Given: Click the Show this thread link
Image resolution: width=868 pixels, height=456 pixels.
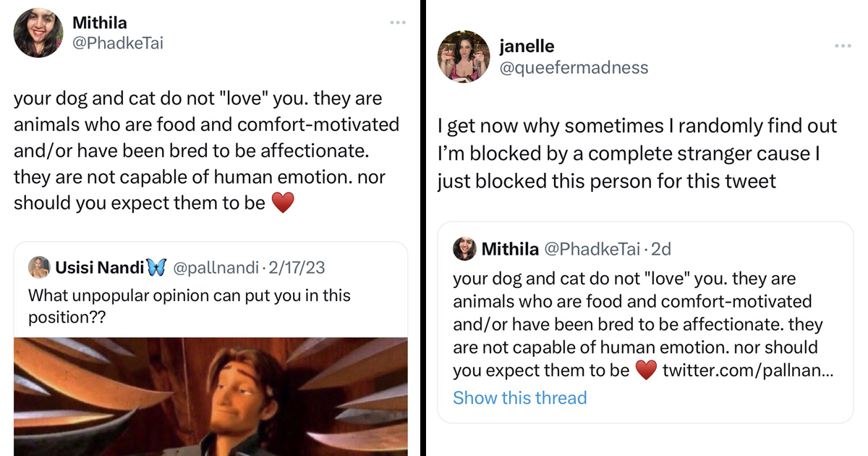Looking at the screenshot, I should coord(519,398).
